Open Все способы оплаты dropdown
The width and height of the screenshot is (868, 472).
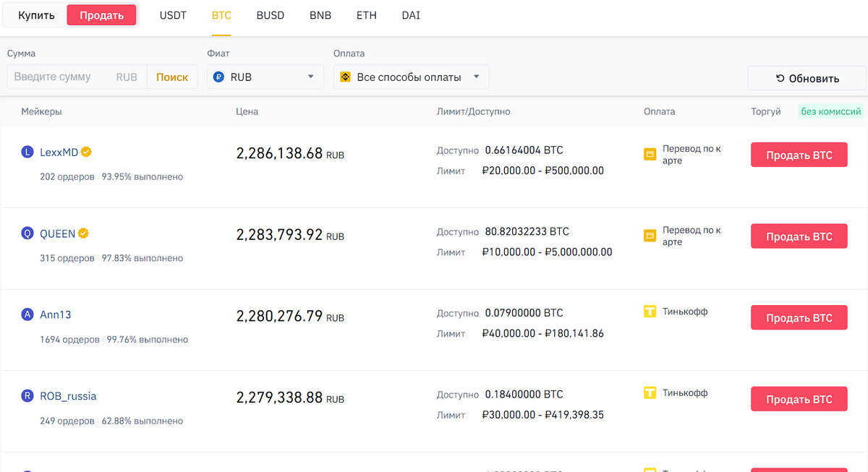(x=411, y=77)
